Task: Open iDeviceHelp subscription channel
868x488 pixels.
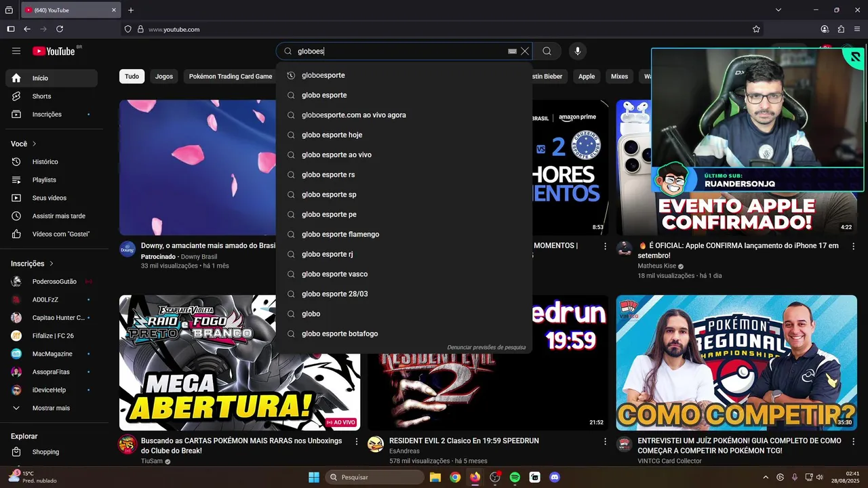Action: click(x=52, y=390)
